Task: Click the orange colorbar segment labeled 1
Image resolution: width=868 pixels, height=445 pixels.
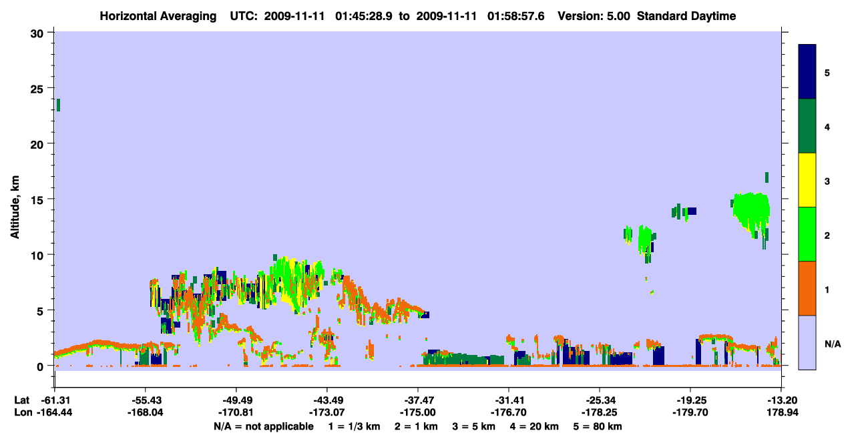Action: point(807,288)
